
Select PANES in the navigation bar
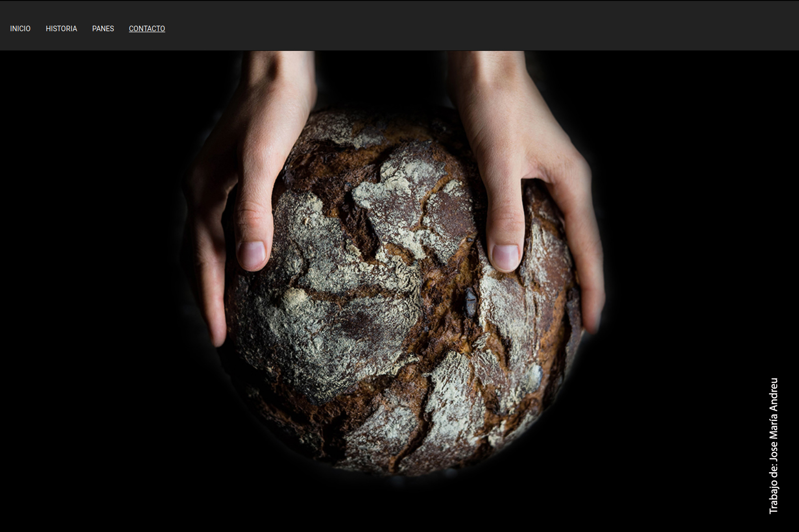pyautogui.click(x=103, y=29)
